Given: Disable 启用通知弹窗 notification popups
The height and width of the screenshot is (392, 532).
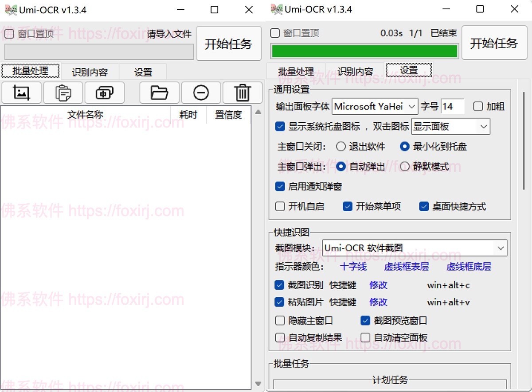Looking at the screenshot, I should (x=280, y=186).
